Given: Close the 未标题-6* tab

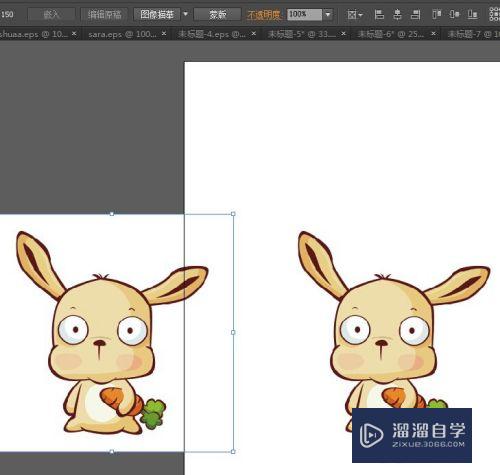Looking at the screenshot, I should click(x=433, y=33).
